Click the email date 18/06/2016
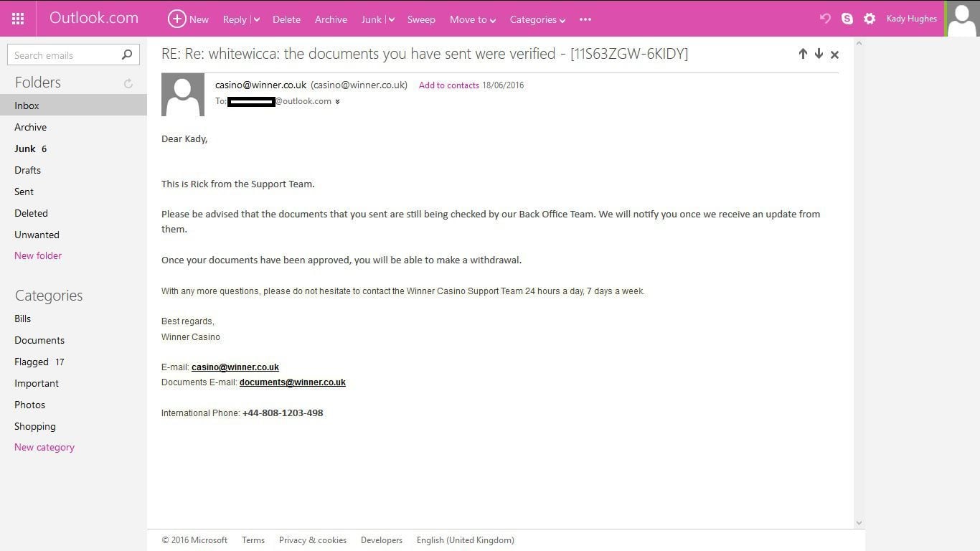The height and width of the screenshot is (551, 980). (503, 85)
